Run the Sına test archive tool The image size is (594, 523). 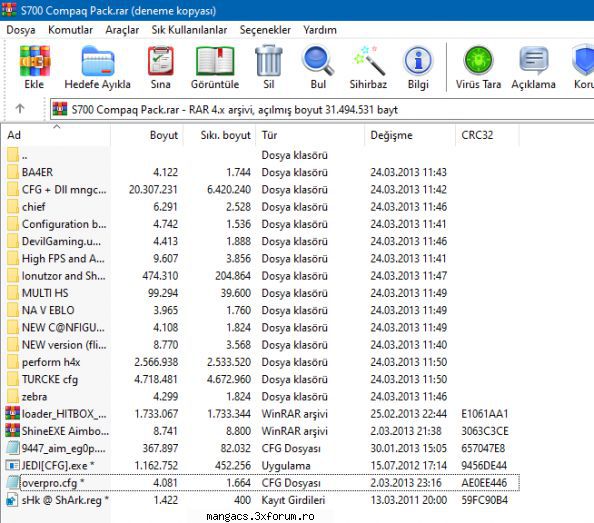pos(161,61)
